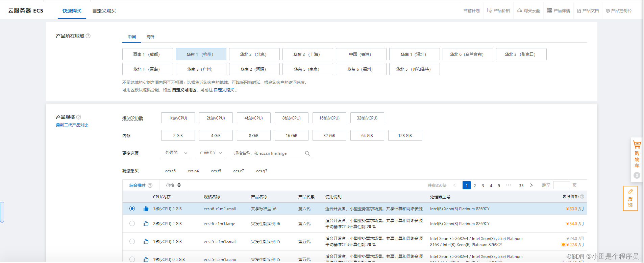Select 中国 region tab
This screenshot has height=263, width=644.
pyautogui.click(x=132, y=37)
